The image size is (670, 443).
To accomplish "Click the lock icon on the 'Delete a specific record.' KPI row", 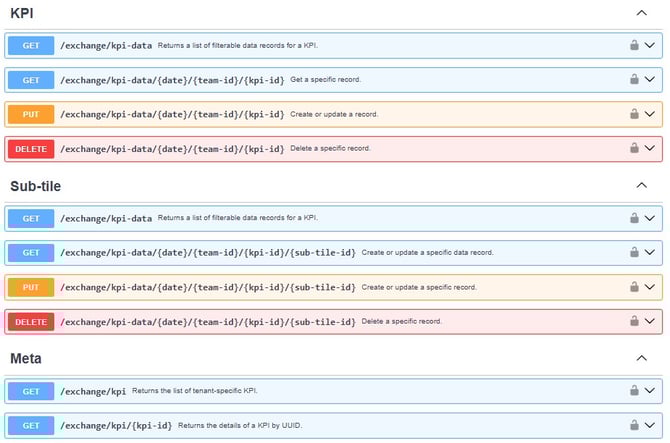I will 634,148.
